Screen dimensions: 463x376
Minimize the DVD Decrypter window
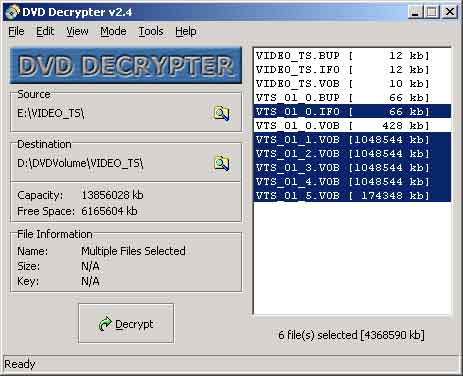point(415,12)
